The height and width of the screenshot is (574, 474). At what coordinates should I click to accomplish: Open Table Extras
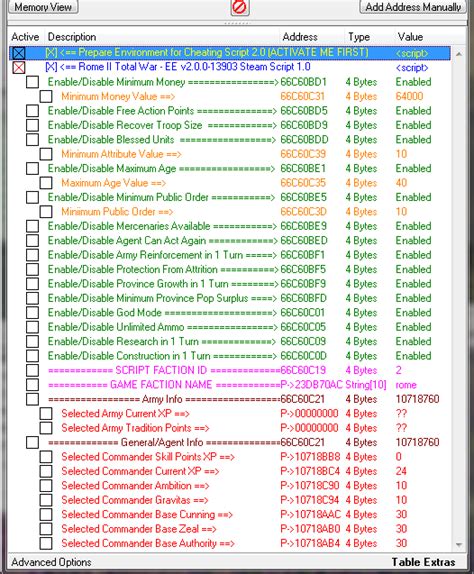pyautogui.click(x=423, y=562)
